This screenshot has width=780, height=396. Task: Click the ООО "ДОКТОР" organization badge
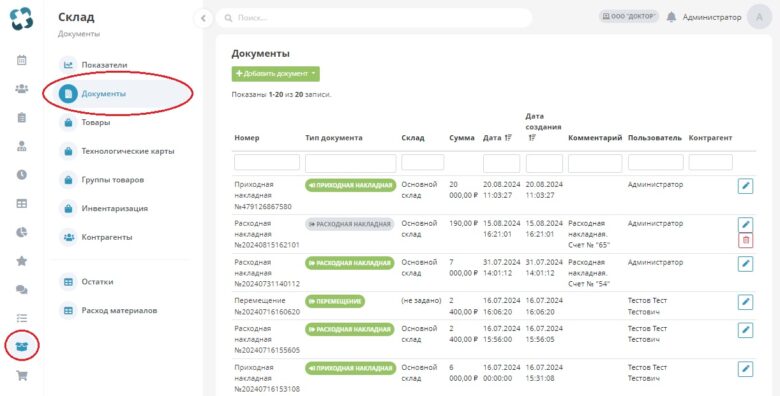tap(629, 16)
